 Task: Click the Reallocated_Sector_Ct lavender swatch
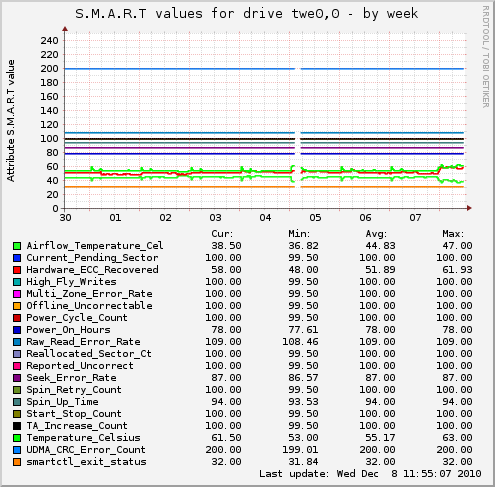point(17,354)
